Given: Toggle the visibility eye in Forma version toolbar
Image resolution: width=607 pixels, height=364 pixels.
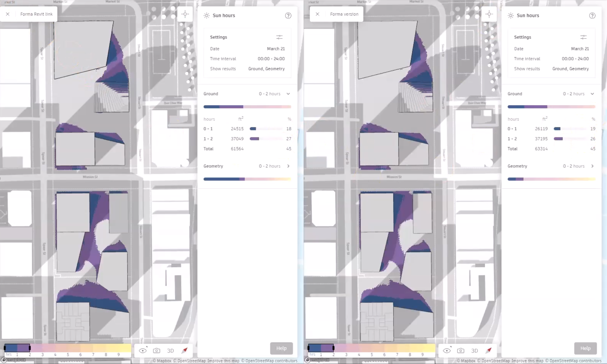Looking at the screenshot, I should (x=447, y=350).
